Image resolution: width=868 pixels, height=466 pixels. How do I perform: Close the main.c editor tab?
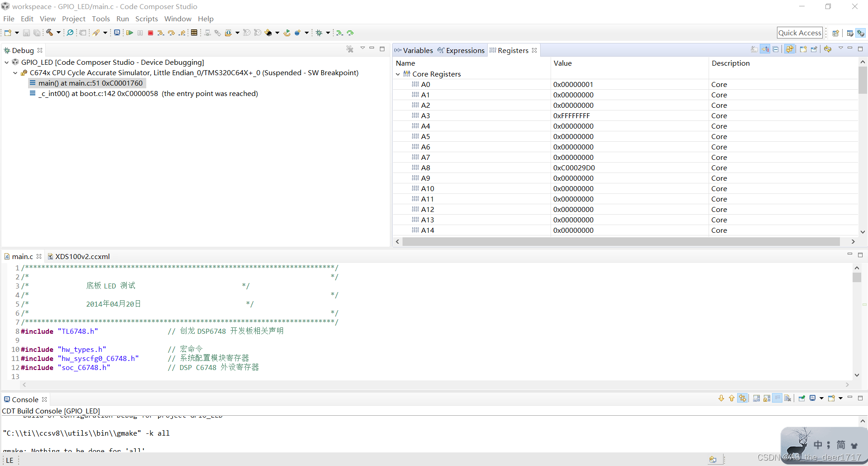click(39, 256)
